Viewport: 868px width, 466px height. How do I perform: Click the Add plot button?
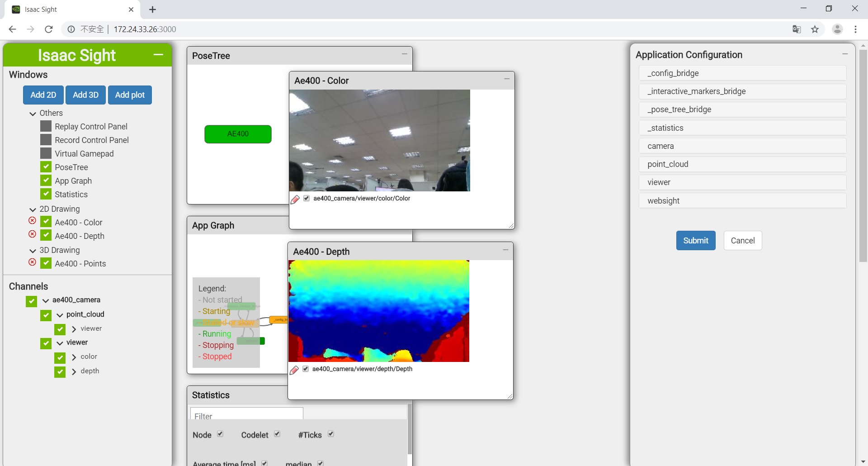130,95
